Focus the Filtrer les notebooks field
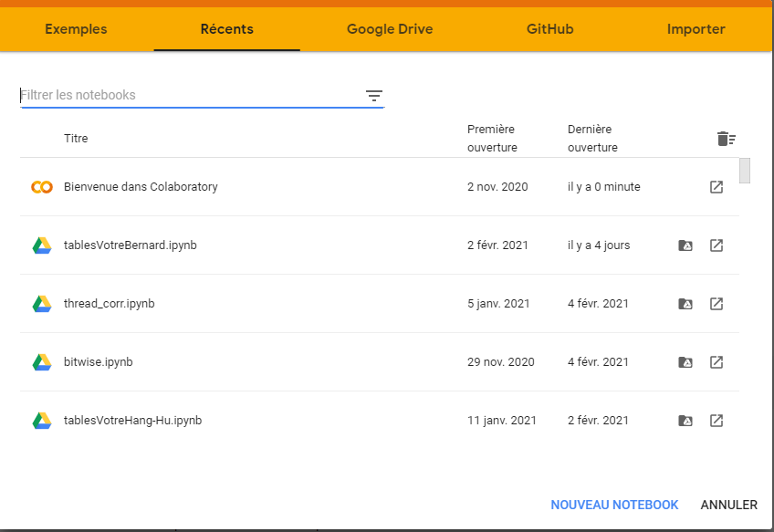Viewport: 774px width, 532px height. click(187, 95)
